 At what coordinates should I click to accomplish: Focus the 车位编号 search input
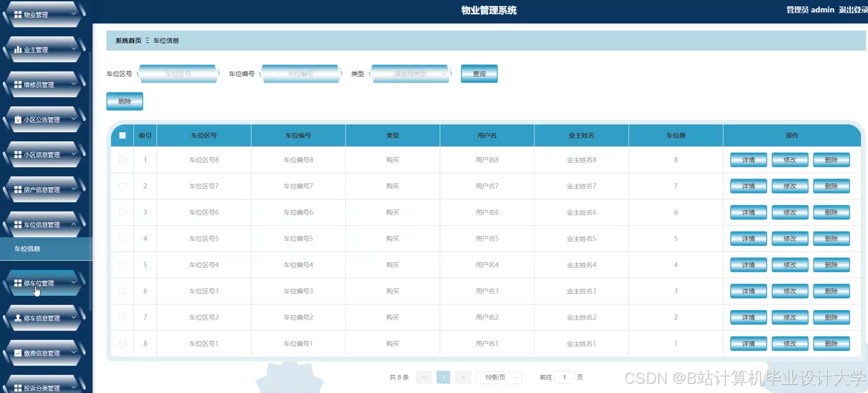(x=301, y=74)
